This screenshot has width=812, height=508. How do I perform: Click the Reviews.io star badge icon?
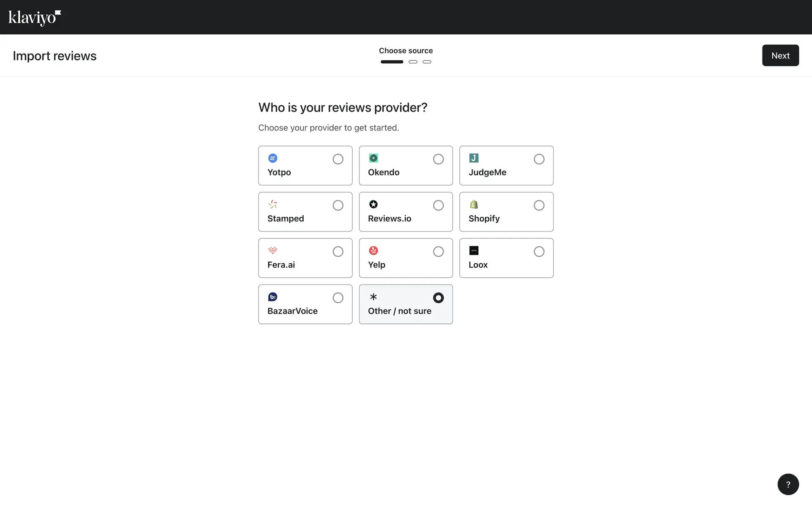click(373, 204)
